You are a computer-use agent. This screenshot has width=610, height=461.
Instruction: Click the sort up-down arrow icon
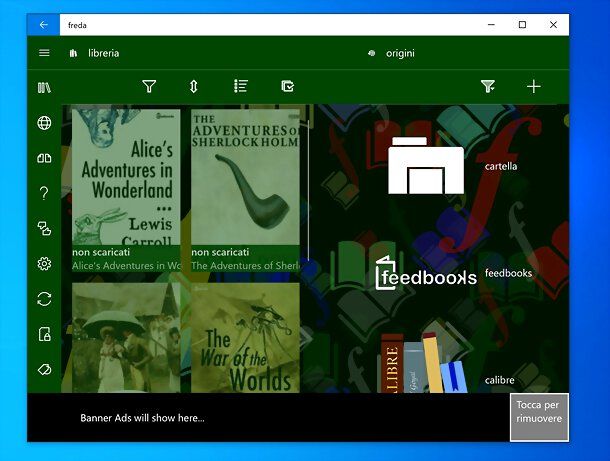pyautogui.click(x=193, y=86)
